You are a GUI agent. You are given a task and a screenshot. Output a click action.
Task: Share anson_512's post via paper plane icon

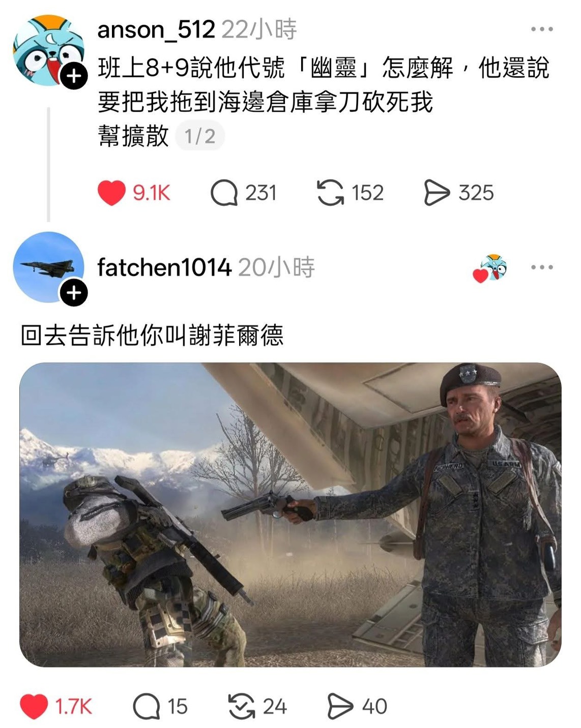(x=437, y=193)
